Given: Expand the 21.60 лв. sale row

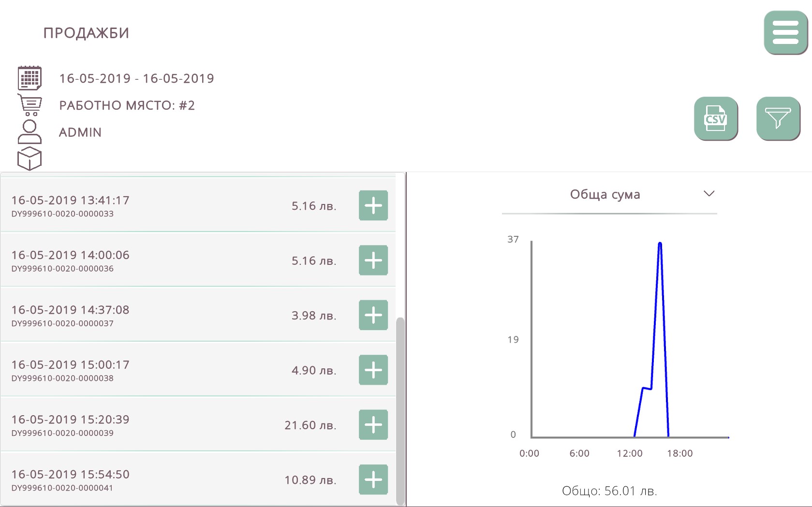Looking at the screenshot, I should click(x=373, y=425).
